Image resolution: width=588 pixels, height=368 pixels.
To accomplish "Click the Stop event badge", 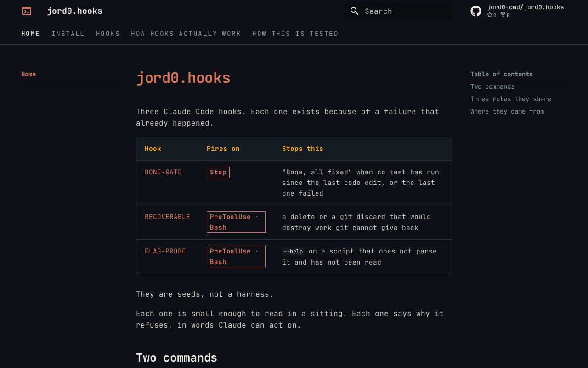I will coord(218,172).
